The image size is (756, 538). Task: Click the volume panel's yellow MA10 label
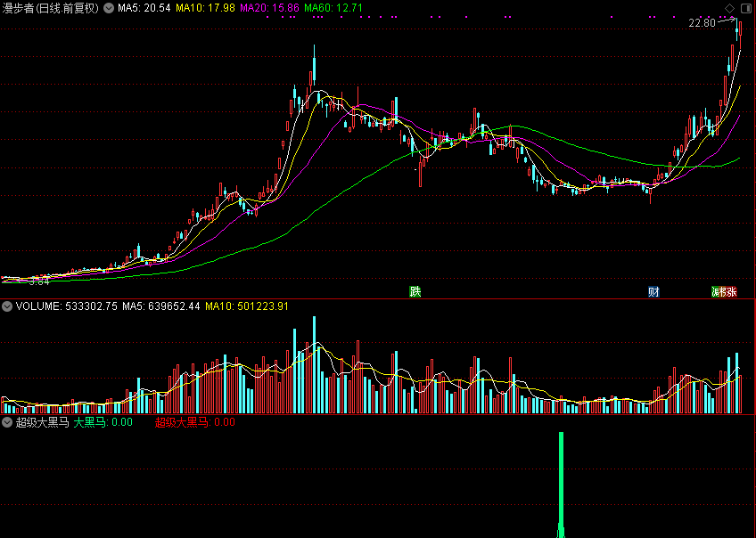(247, 306)
